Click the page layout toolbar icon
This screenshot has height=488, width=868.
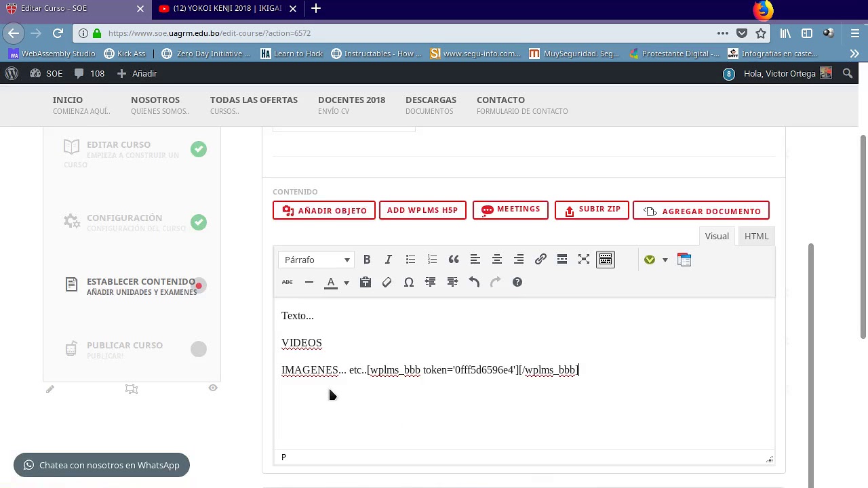684,260
